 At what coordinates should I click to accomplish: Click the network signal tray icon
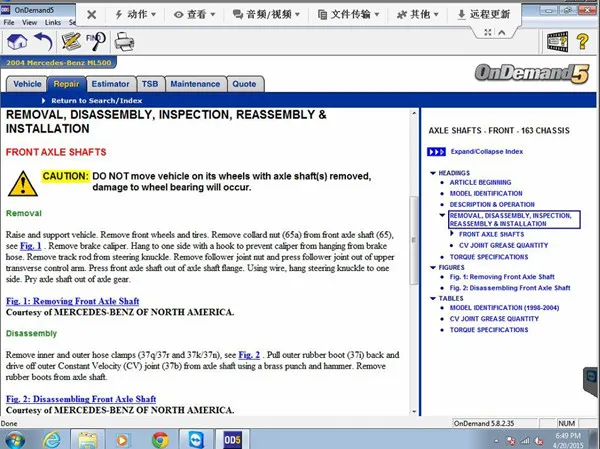coord(525,441)
